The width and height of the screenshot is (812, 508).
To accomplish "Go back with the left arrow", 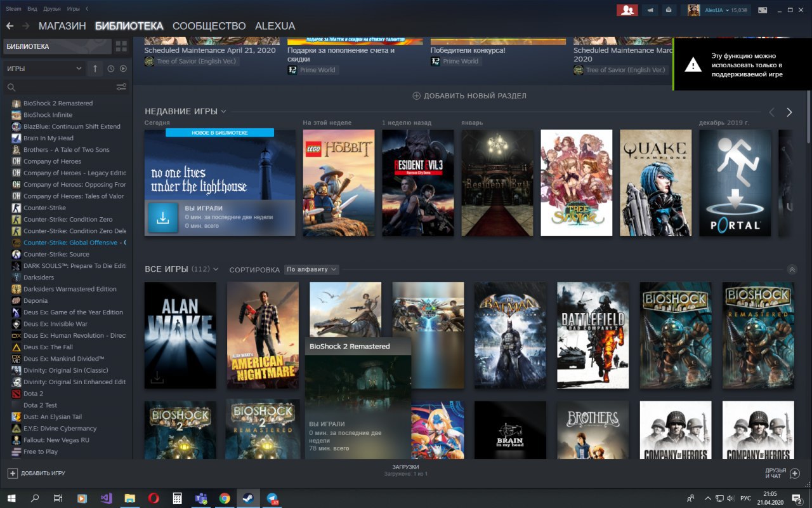I will pos(10,26).
